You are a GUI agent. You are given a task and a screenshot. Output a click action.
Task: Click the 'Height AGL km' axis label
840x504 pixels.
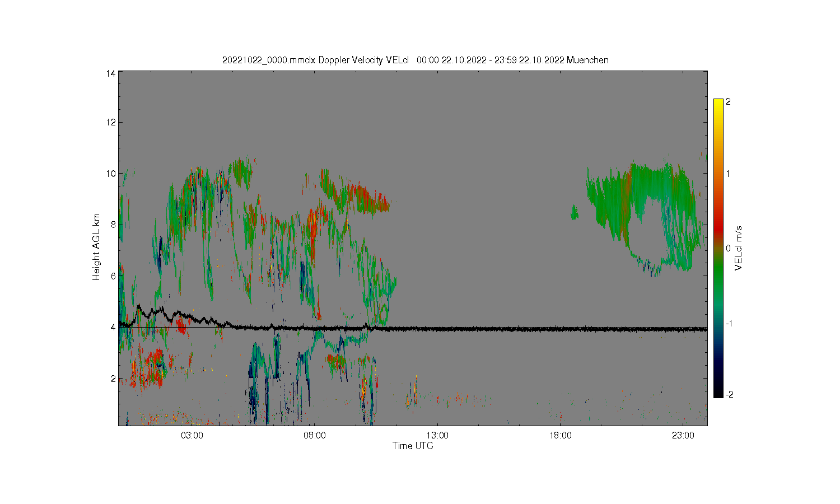(x=96, y=247)
